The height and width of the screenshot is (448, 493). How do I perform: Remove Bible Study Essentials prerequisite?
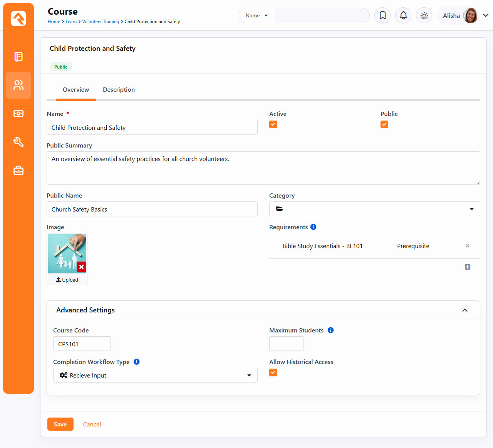click(x=467, y=246)
